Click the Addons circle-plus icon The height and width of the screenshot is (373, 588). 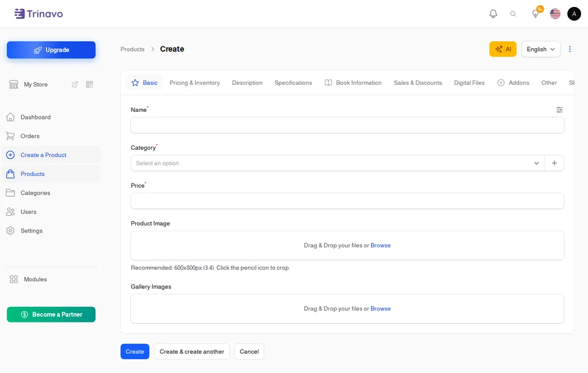pyautogui.click(x=501, y=83)
